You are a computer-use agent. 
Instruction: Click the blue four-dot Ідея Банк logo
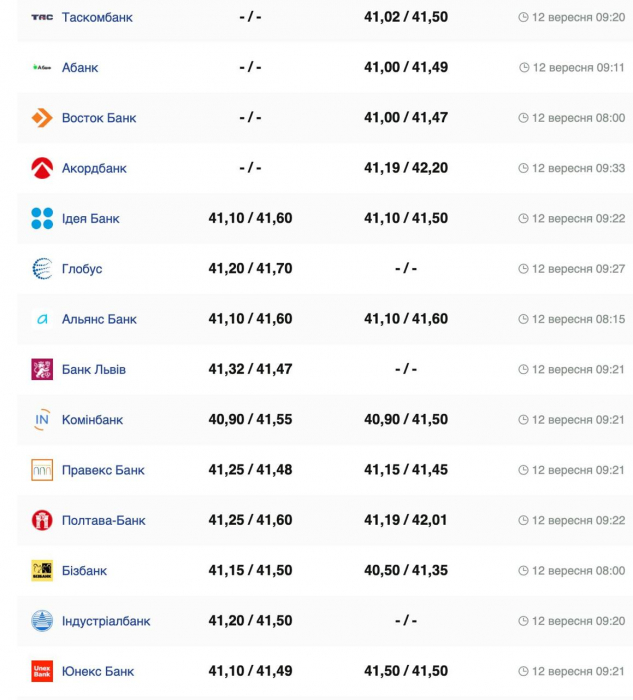tap(42, 219)
